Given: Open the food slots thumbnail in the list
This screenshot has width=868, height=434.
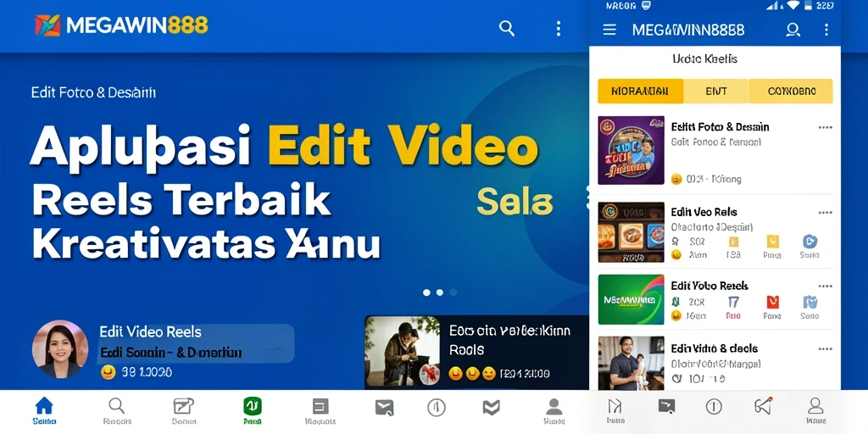Looking at the screenshot, I should click(631, 232).
